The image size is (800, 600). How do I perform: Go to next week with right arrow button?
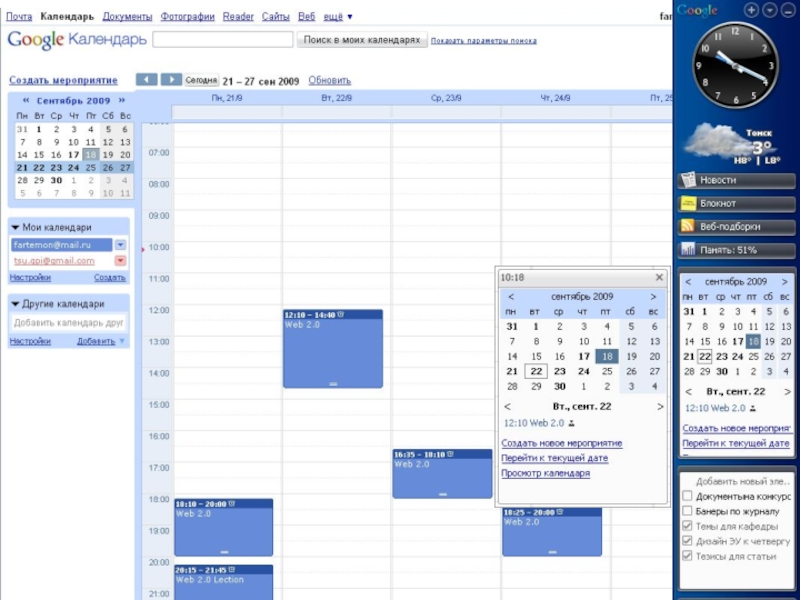(171, 80)
